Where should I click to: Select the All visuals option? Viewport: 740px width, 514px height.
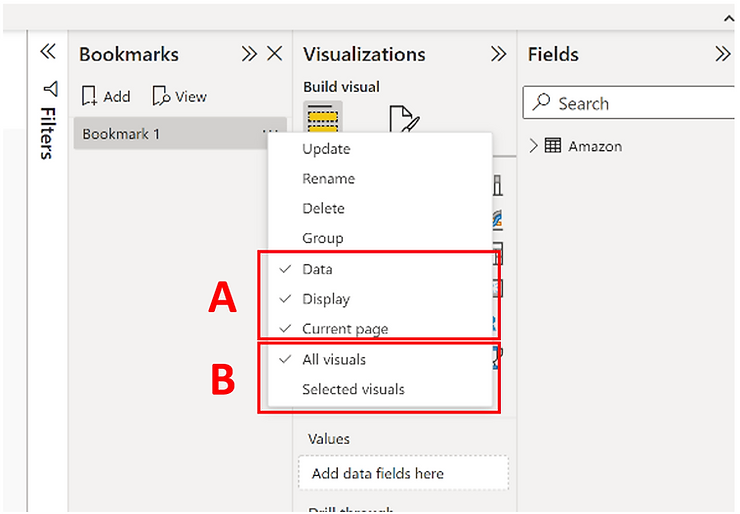click(x=380, y=359)
